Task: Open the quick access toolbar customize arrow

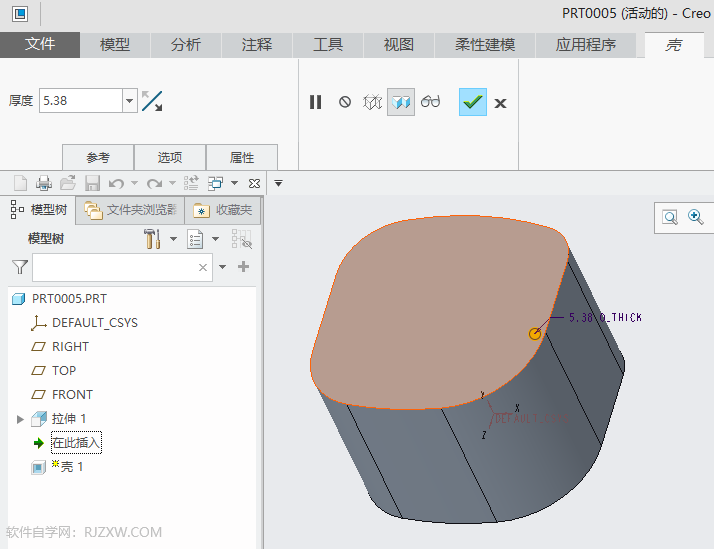Action: coord(278,183)
